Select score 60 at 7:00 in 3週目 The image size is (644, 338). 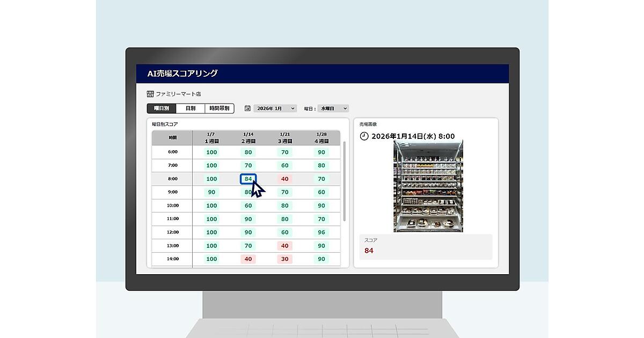[284, 165]
